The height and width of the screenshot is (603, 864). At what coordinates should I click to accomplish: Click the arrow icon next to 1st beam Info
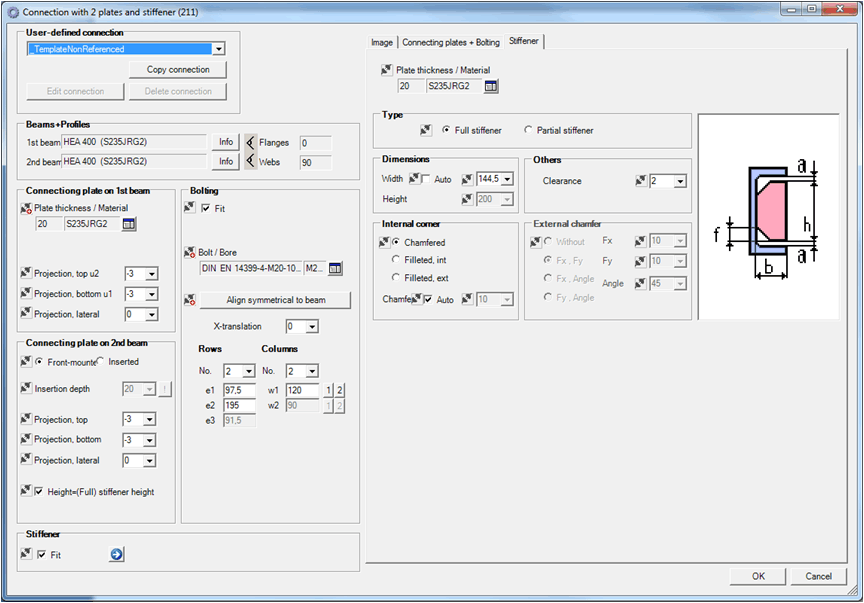(250, 142)
